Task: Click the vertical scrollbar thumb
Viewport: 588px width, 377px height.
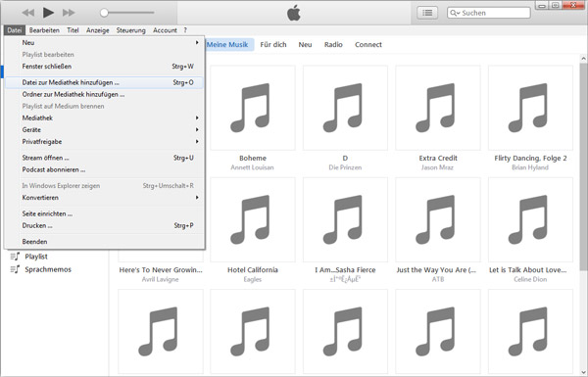Action: click(583, 166)
